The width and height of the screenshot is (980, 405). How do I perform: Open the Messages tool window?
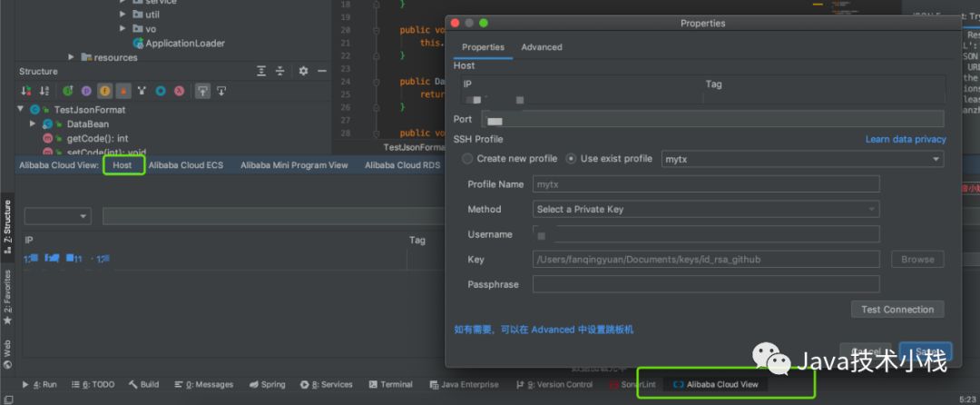(x=204, y=384)
